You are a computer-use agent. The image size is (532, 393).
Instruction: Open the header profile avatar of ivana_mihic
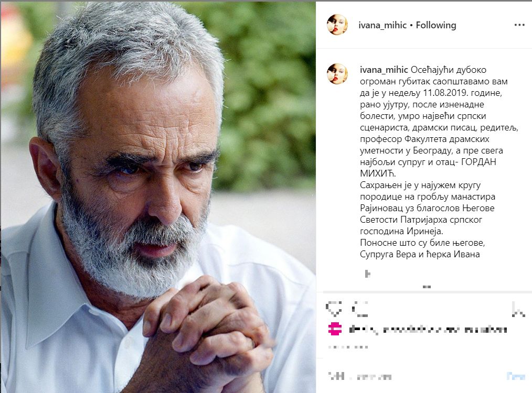click(x=337, y=25)
